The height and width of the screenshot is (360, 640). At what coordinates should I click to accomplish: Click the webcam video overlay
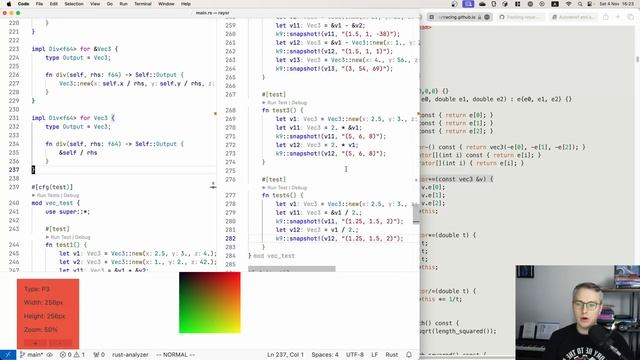point(577,312)
